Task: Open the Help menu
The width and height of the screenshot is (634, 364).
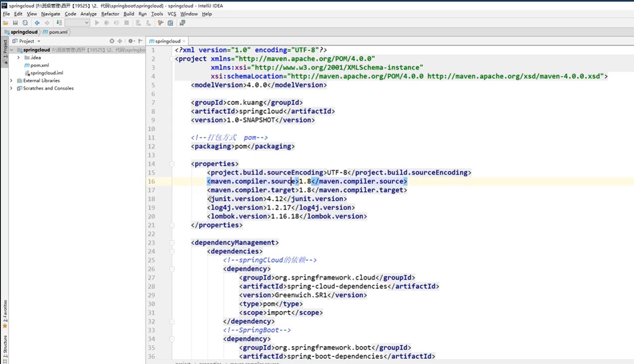Action: tap(207, 14)
